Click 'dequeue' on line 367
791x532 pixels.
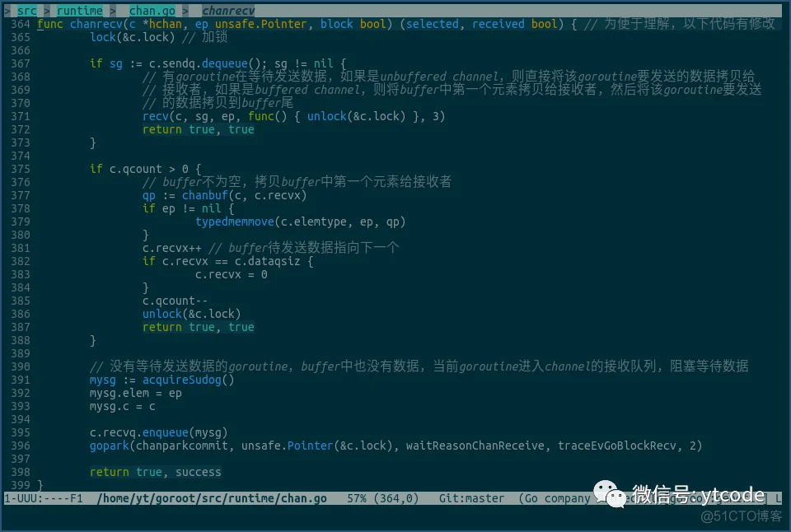click(224, 63)
